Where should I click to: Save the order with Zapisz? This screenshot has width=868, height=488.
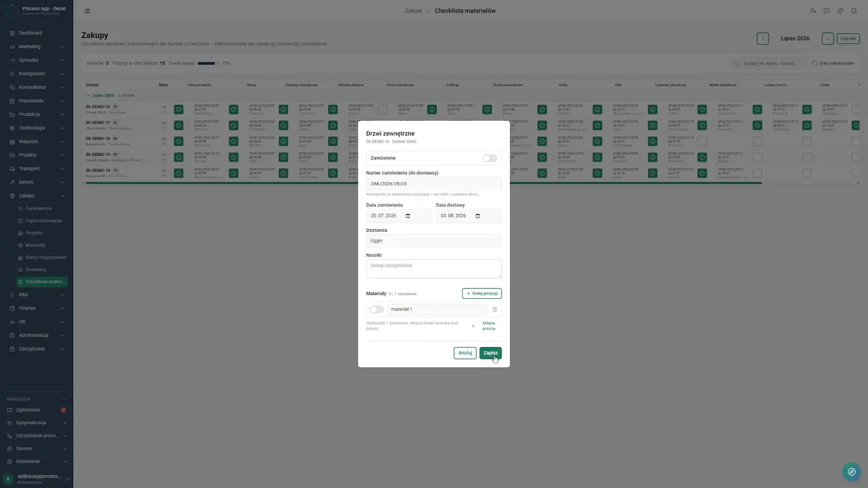point(491,353)
